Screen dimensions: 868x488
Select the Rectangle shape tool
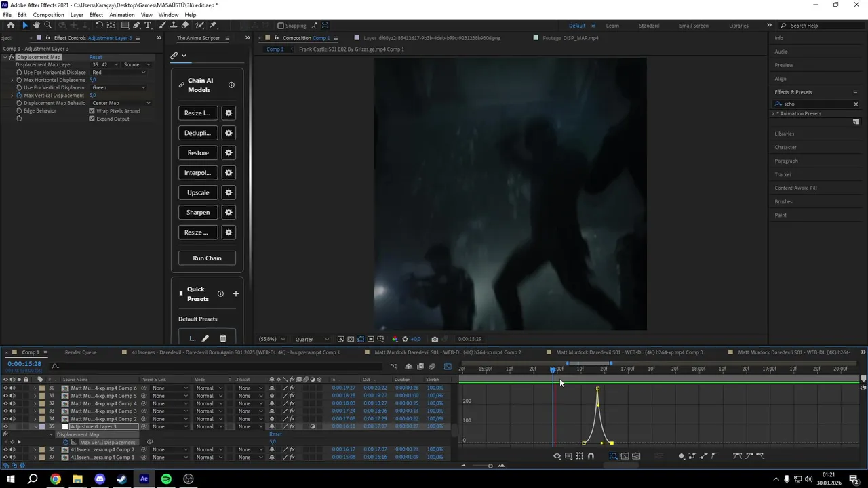pos(125,26)
